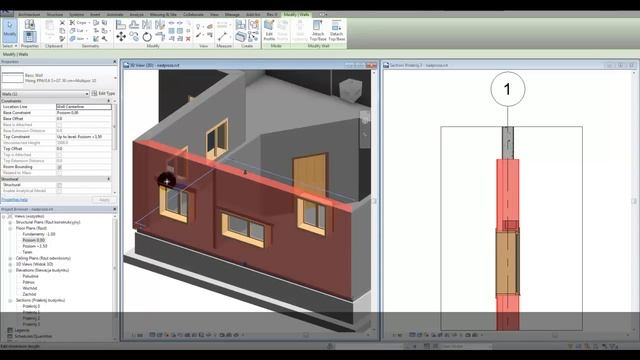The height and width of the screenshot is (360, 640).
Task: Click Edit Profile in the Mode panel
Action: tap(269, 30)
